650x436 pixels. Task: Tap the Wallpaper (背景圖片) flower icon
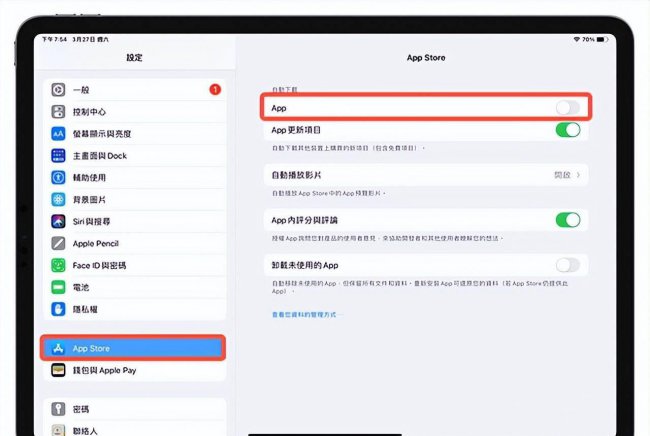(x=58, y=199)
